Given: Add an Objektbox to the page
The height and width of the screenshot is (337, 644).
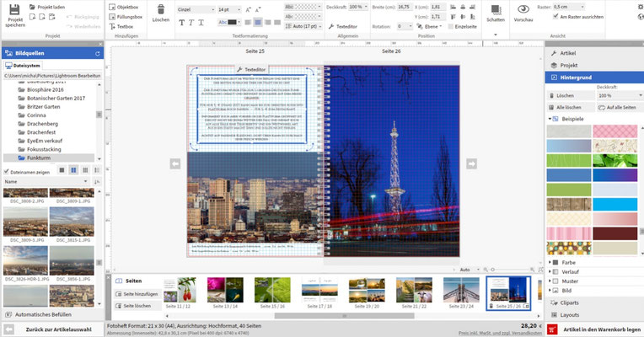Looking at the screenshot, I should [x=124, y=7].
